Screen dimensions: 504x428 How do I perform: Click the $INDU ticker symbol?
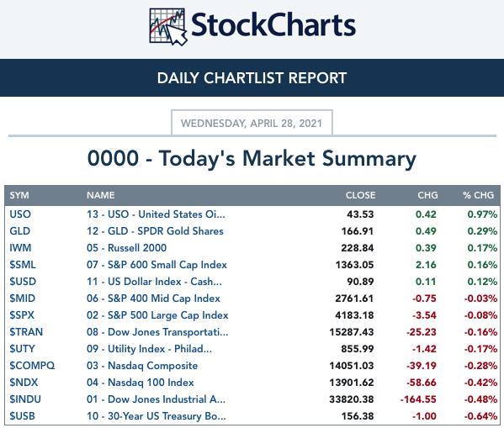[25, 399]
